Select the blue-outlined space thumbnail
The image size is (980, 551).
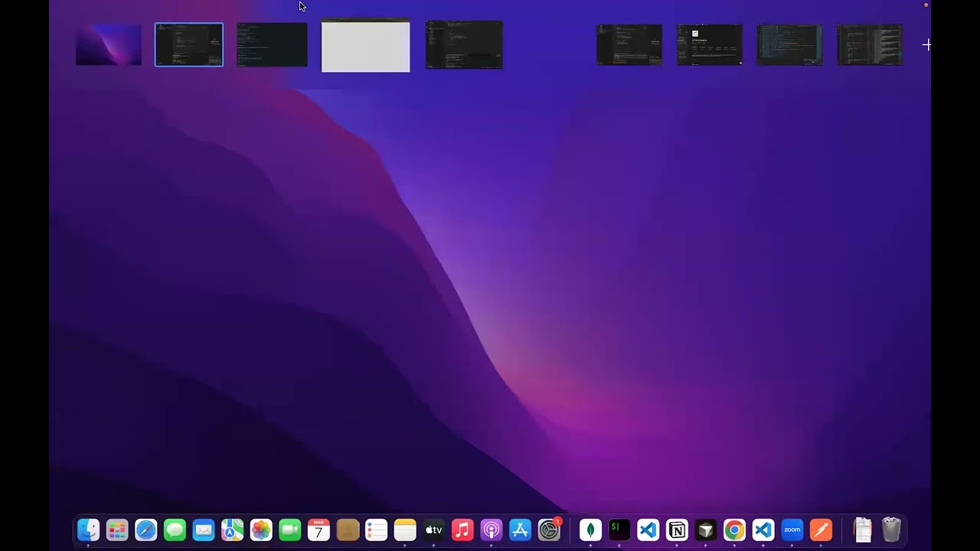(x=189, y=44)
